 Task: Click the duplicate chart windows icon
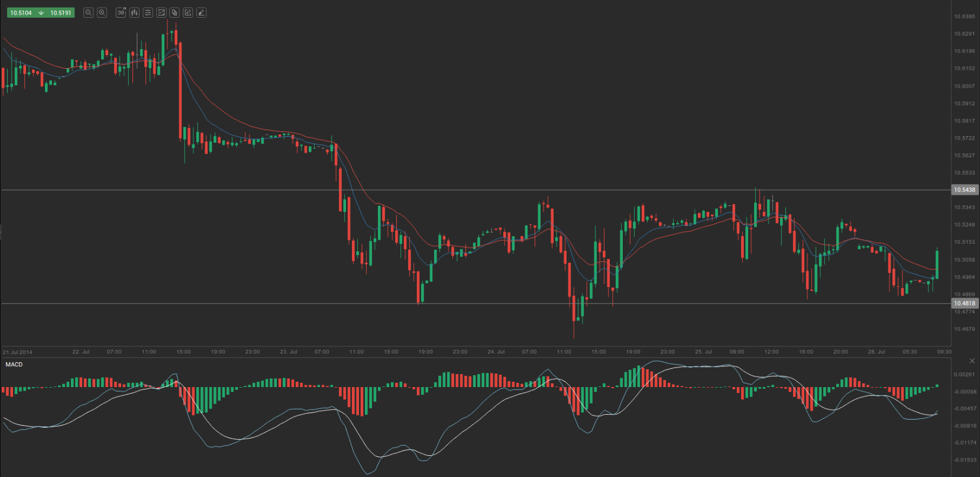174,12
